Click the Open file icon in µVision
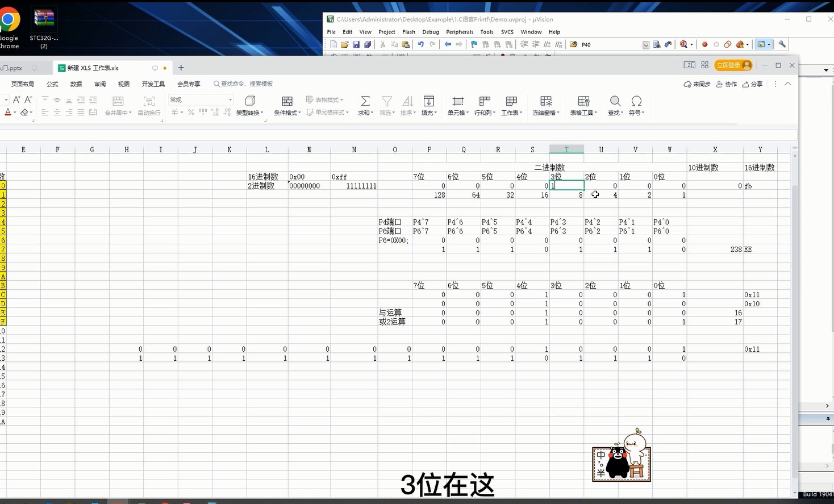The image size is (834, 504). pos(345,44)
